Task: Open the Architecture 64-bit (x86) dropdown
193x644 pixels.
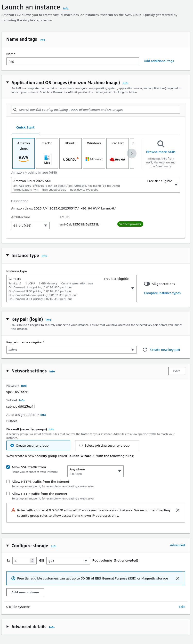Action: point(30,225)
